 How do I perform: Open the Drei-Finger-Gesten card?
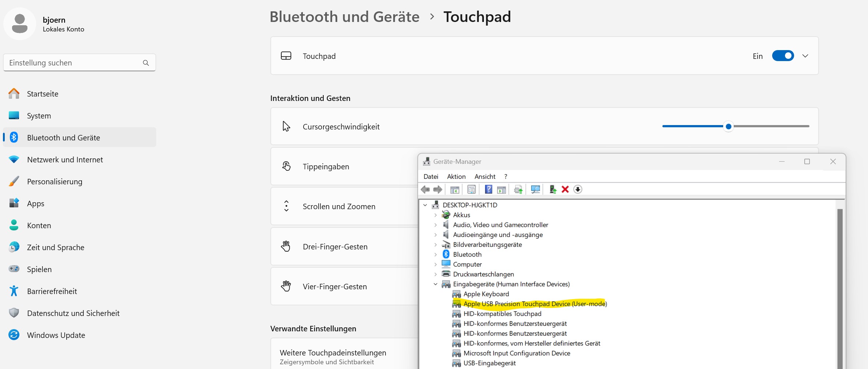(344, 247)
